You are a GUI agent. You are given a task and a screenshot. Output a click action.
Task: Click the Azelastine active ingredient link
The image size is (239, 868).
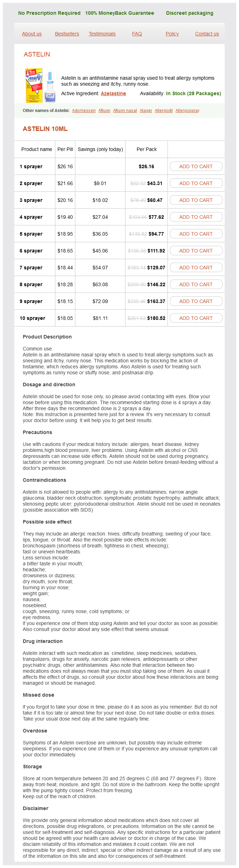coord(113,93)
